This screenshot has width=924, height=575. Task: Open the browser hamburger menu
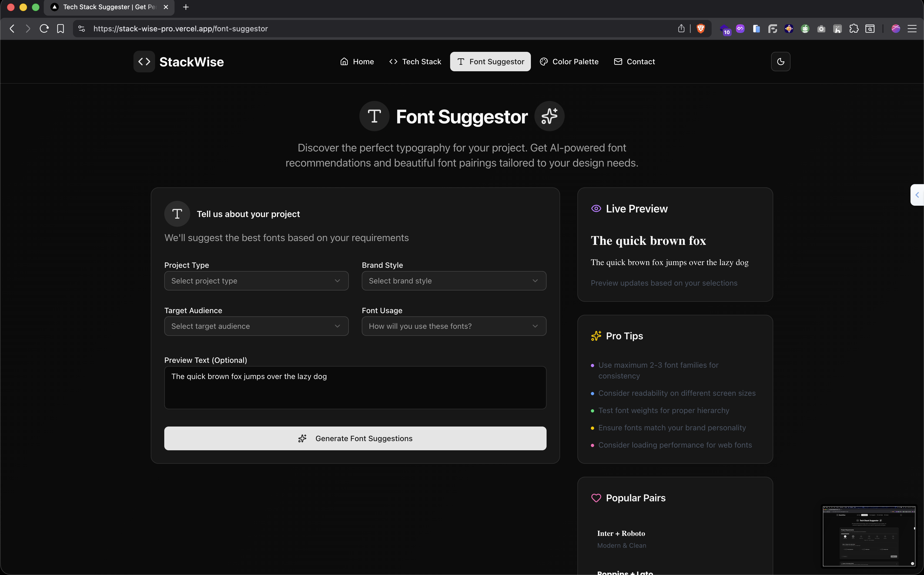coord(912,29)
